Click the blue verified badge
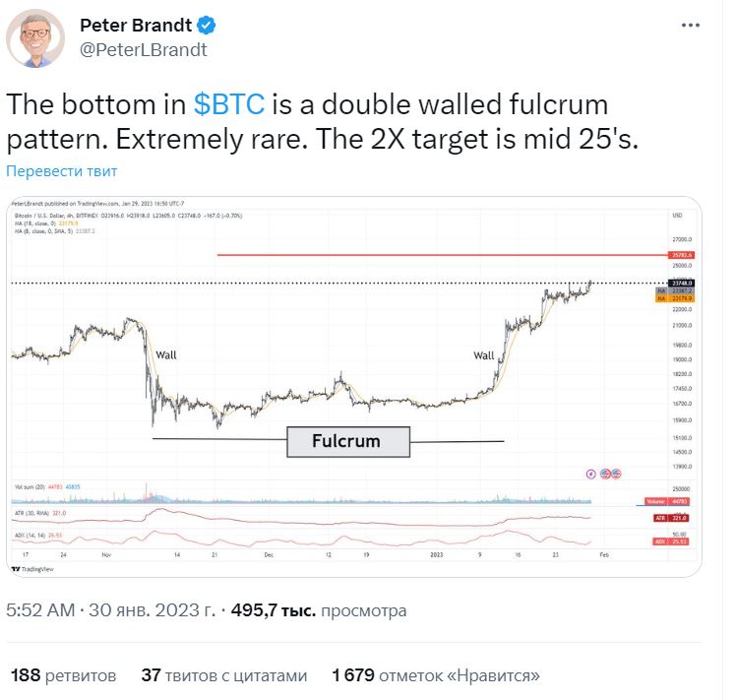 (207, 25)
